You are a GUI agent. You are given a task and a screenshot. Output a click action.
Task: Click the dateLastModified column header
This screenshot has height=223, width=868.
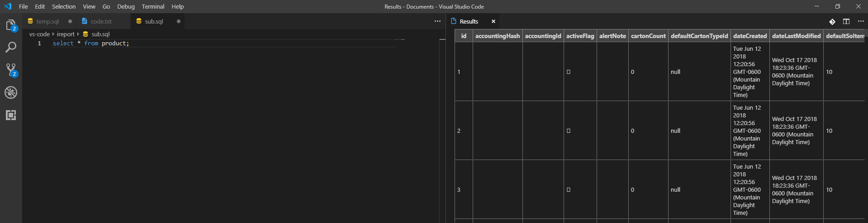(796, 36)
